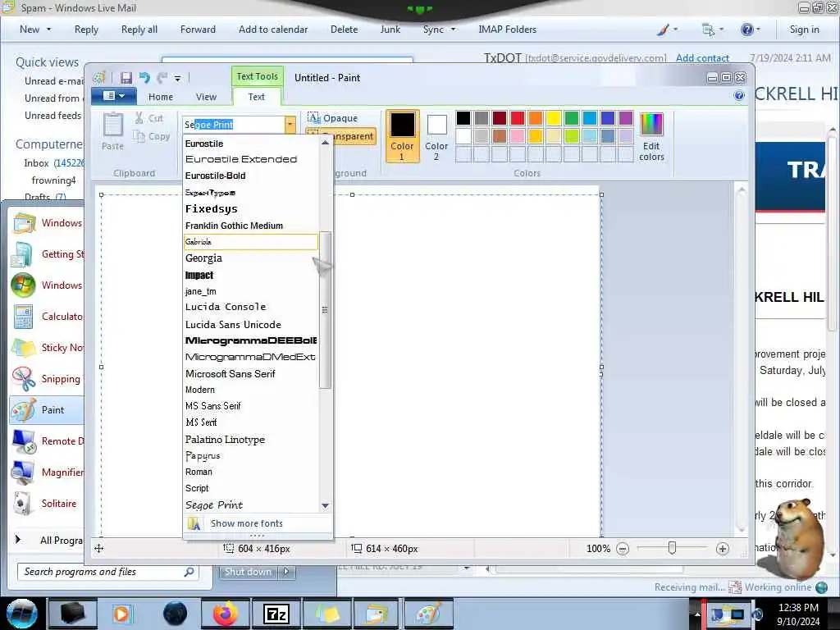Open Sync dropdown in Live Mail
This screenshot has height=630, width=840.
coord(440,30)
